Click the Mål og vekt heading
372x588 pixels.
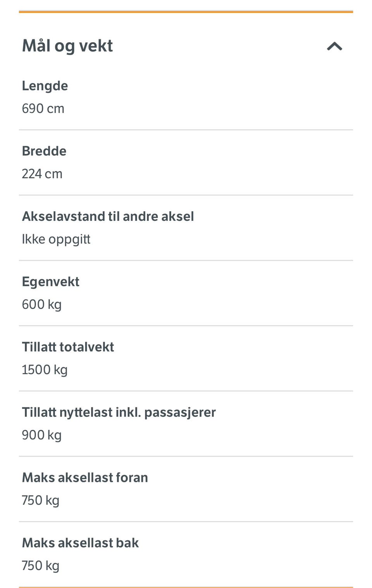67,46
